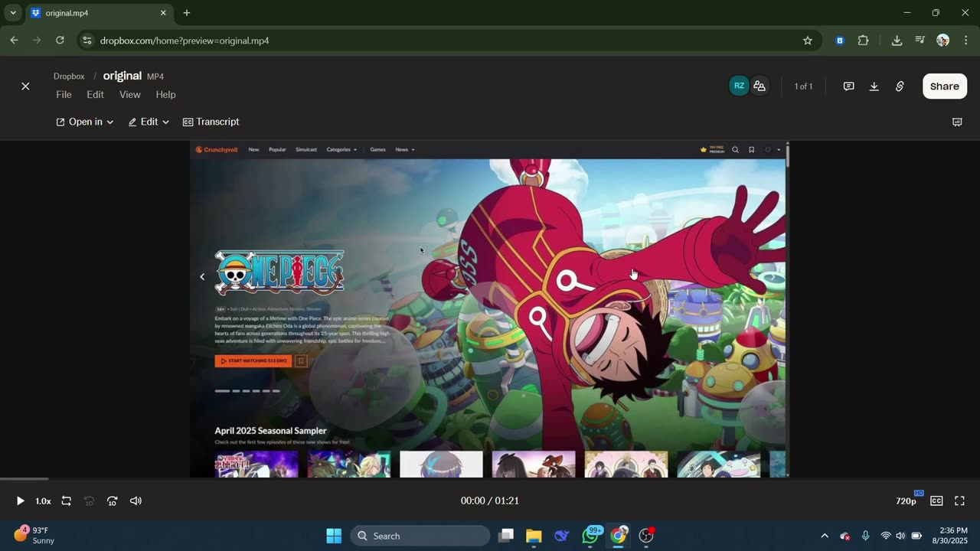Show hidden system tray icons
Viewport: 980px width, 551px height.
coord(825,536)
